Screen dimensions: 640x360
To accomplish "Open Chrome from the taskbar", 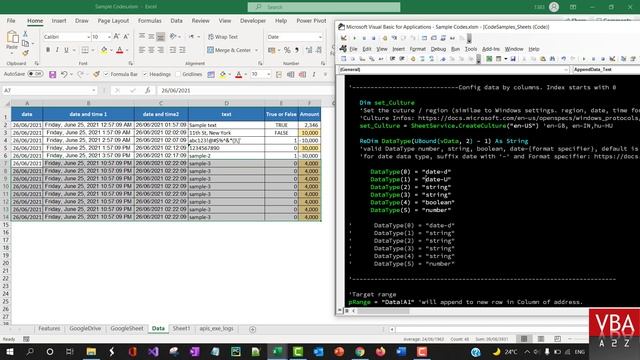I will pos(360,351).
